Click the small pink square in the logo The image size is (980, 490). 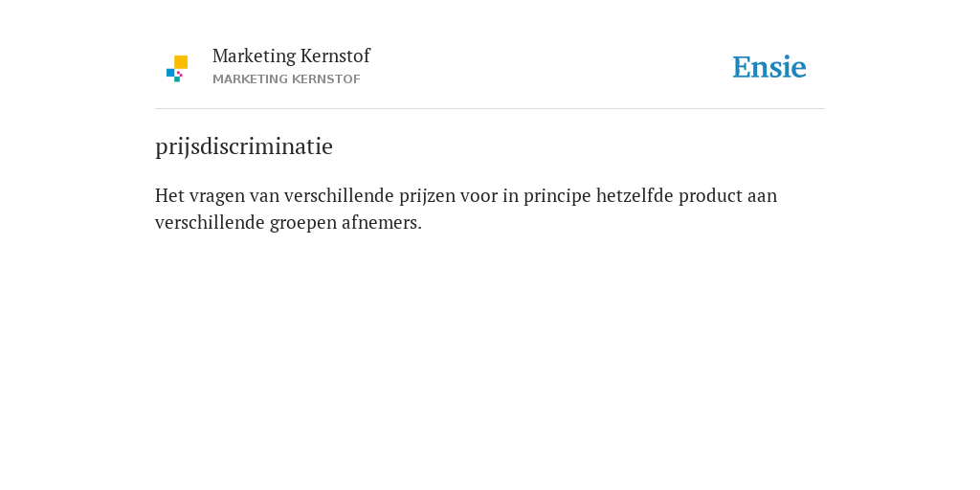click(179, 74)
